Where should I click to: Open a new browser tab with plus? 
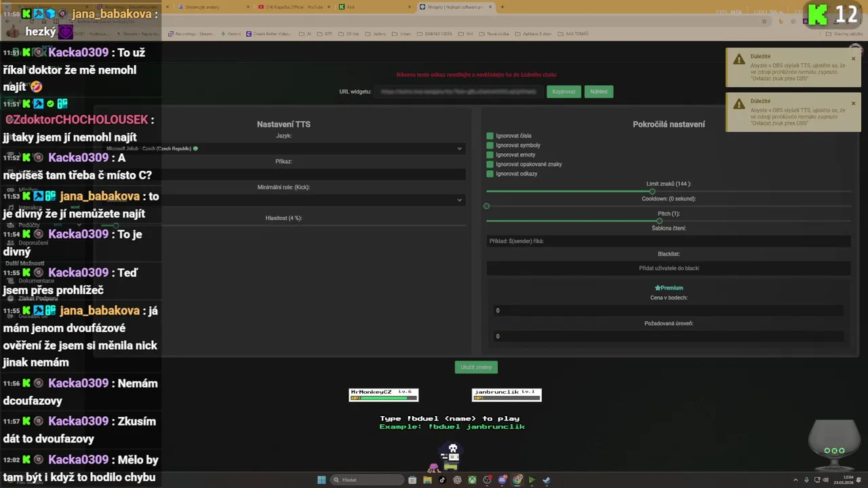[x=502, y=7]
